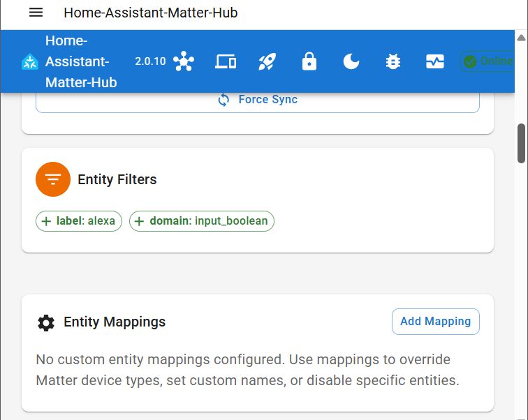Click the Home-Assistant-Matter-Hub logo icon
Screen dimensions: 528x420
coord(30,62)
